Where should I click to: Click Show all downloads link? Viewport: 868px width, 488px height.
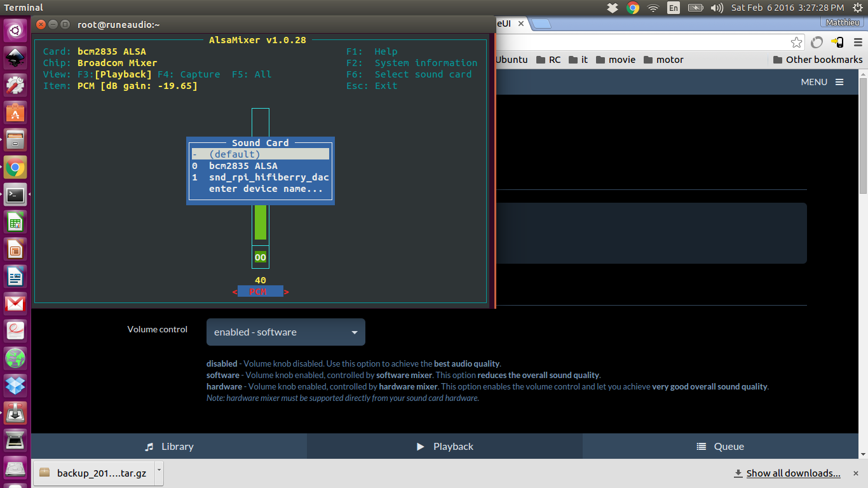[793, 473]
